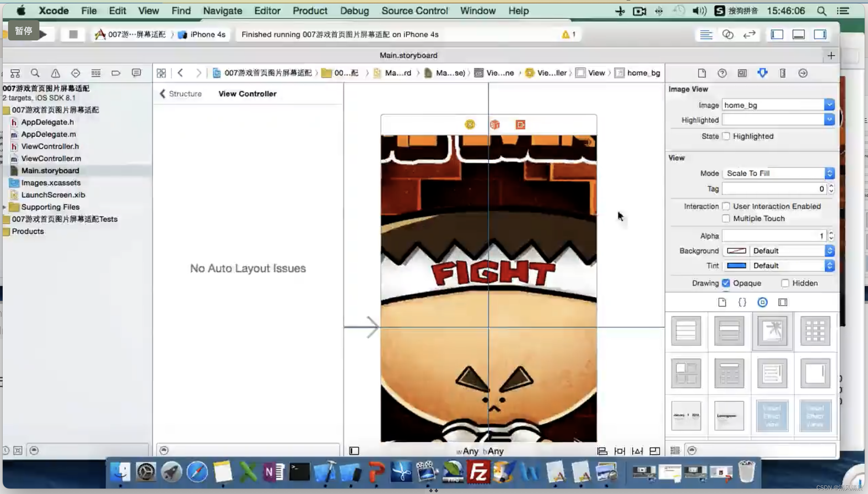The image size is (868, 494).
Task: Toggle the Highlighted state checkbox
Action: (726, 136)
